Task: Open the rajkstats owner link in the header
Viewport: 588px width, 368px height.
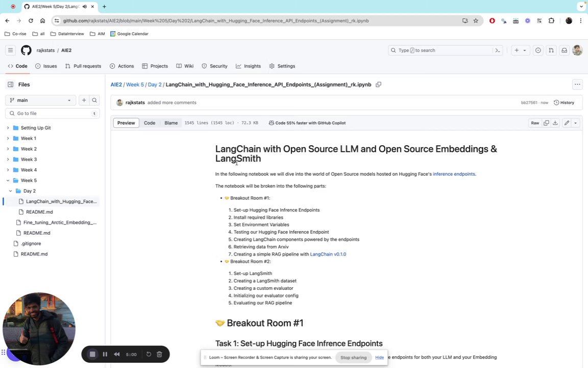Action: (45, 50)
